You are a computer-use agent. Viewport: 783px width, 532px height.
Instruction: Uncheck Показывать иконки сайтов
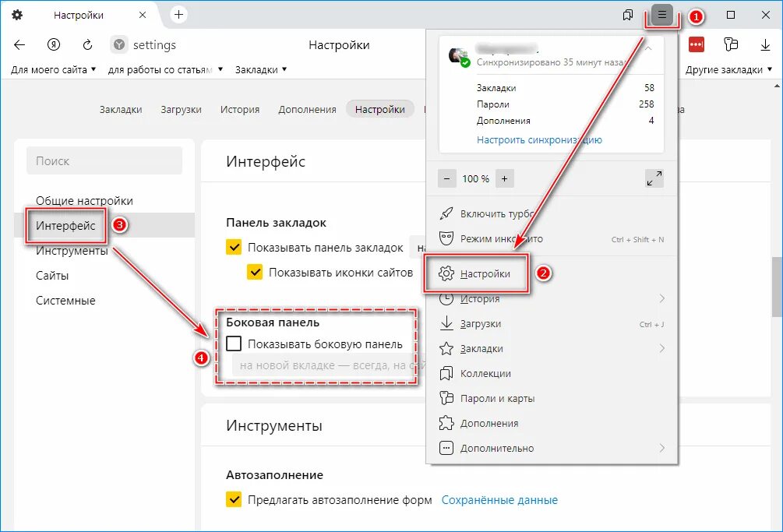click(x=255, y=272)
